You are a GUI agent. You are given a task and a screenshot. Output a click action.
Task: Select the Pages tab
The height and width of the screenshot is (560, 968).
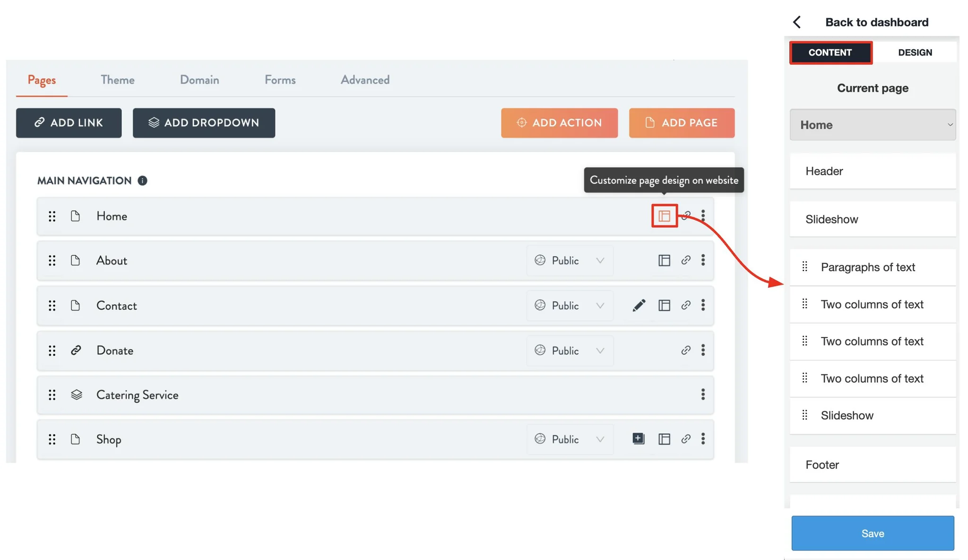pyautogui.click(x=42, y=80)
